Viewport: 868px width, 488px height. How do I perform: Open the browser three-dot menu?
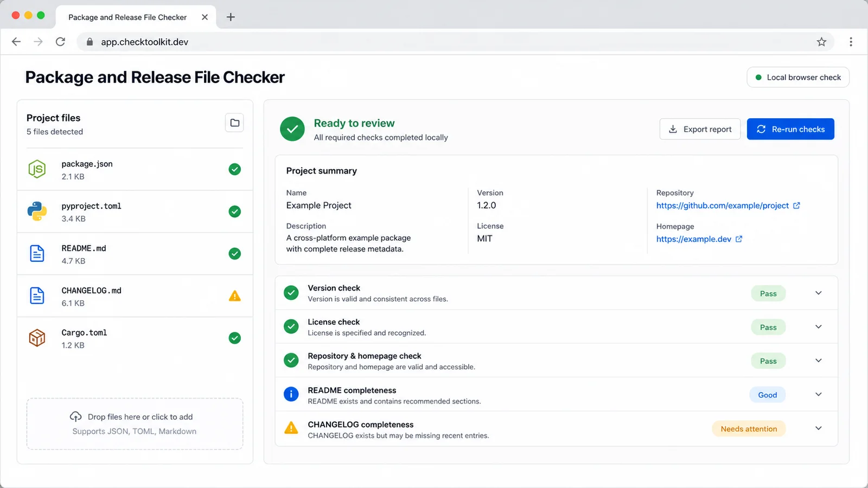pos(851,42)
